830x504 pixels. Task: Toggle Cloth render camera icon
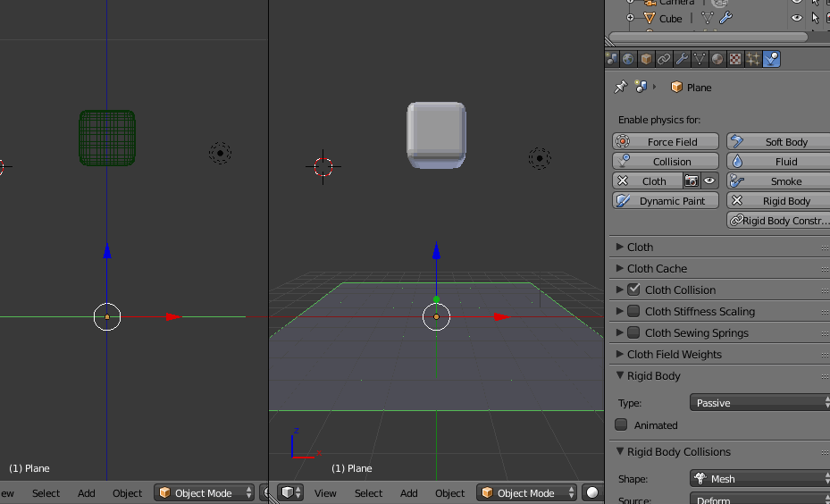click(x=692, y=181)
